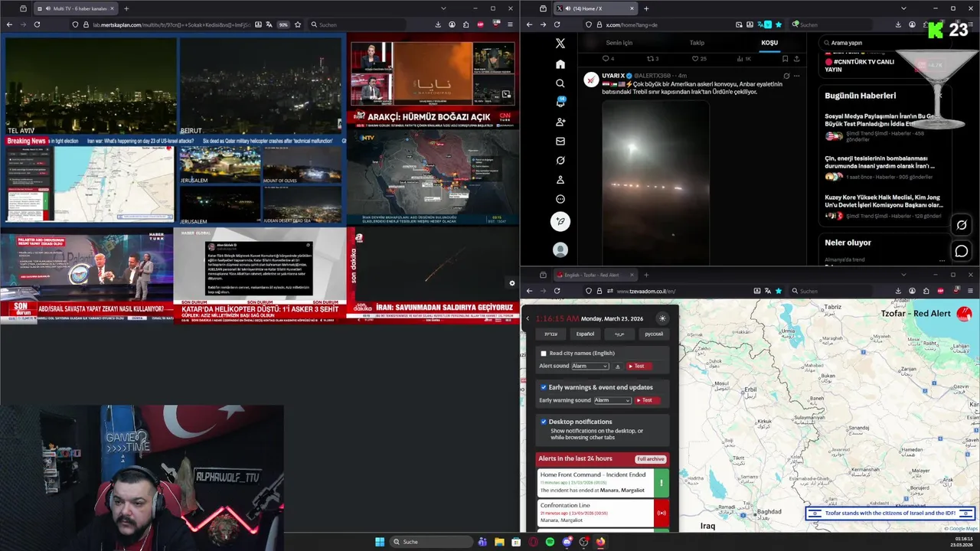Switch Tzofar language to русский
The height and width of the screenshot is (551, 980).
[654, 334]
